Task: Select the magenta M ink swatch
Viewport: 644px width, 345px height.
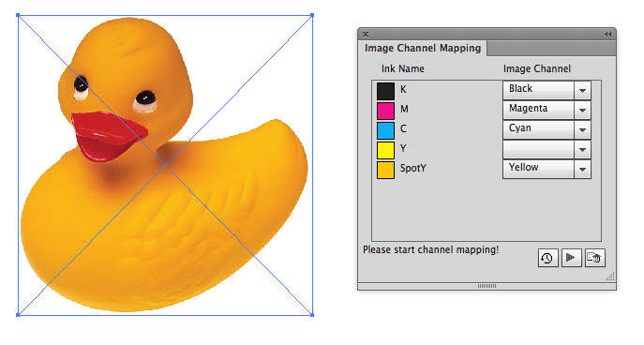Action: (385, 111)
